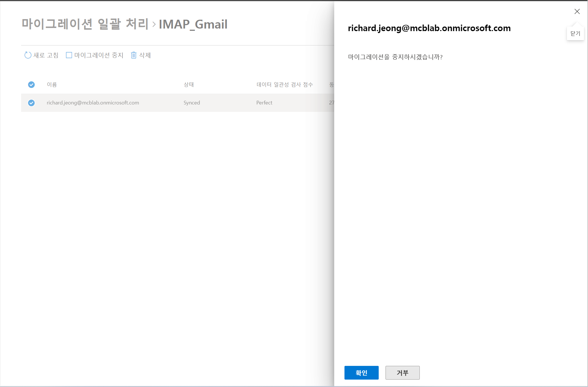This screenshot has height=387, width=588.
Task: Open the 마이그레이션 일괄 처리 breadcrumb link
Action: pos(85,24)
